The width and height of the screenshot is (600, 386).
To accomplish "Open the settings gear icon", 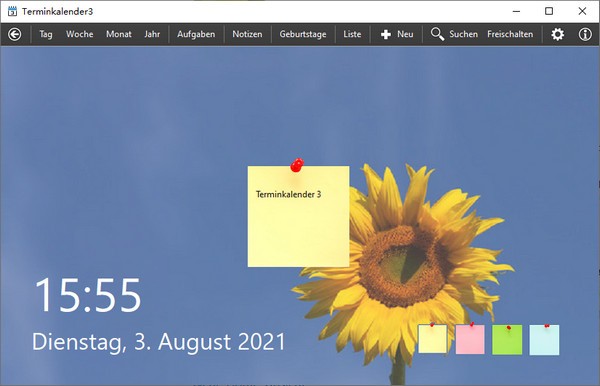I will click(x=557, y=34).
